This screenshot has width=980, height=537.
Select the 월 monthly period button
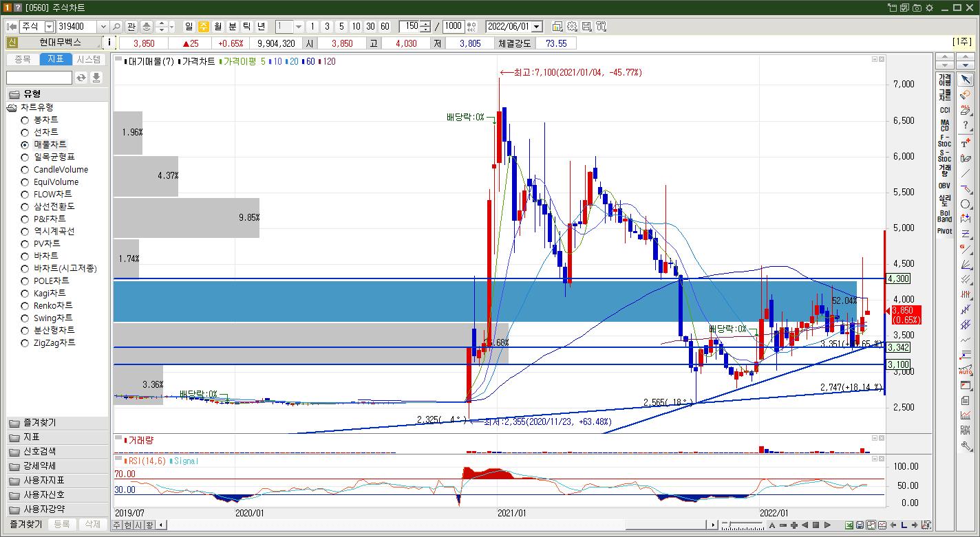[218, 26]
